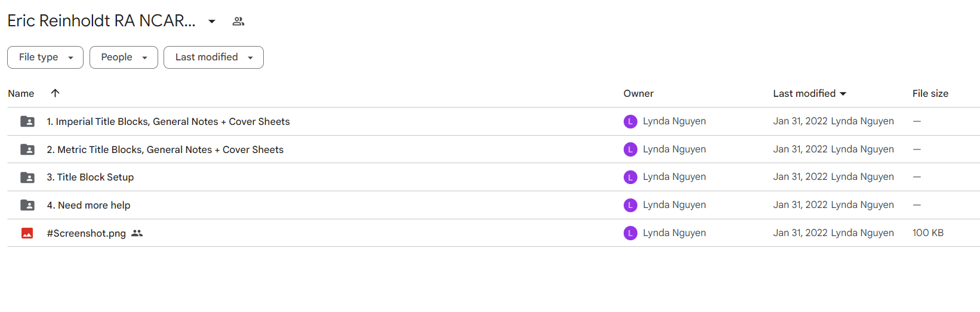Click the folder icon for Title Block Setup
Screen dimensions: 980x312
27,177
